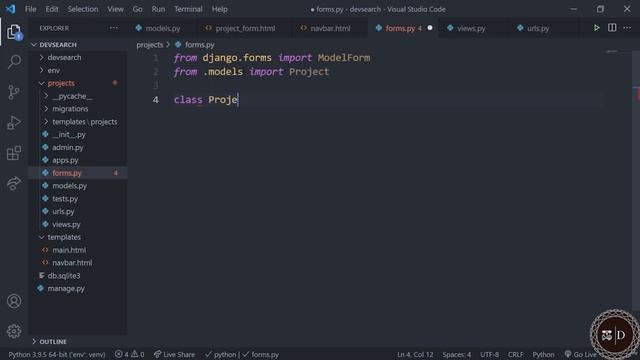Open the Explorer view in activity bar
Screen dimensions: 640x360
pyautogui.click(x=14, y=32)
